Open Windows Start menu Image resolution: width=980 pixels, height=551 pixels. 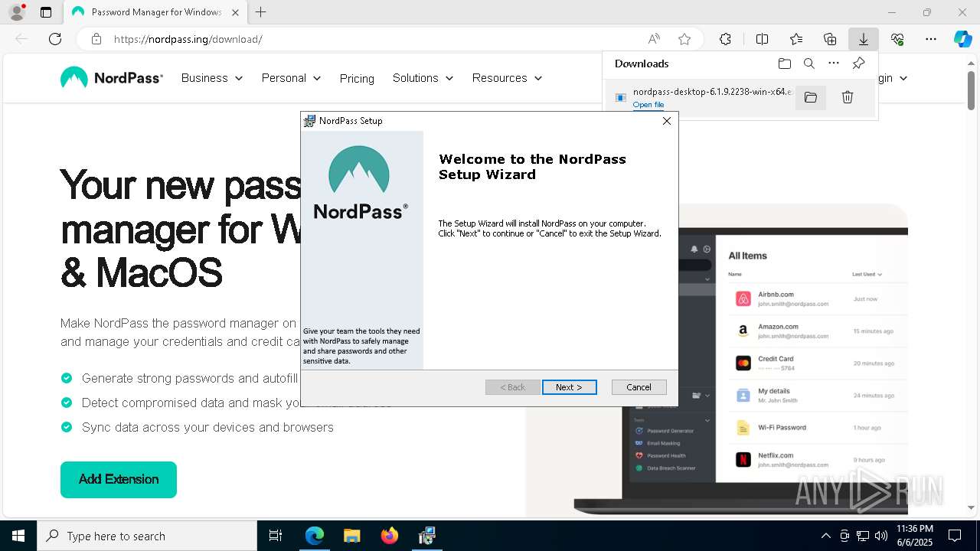18,536
